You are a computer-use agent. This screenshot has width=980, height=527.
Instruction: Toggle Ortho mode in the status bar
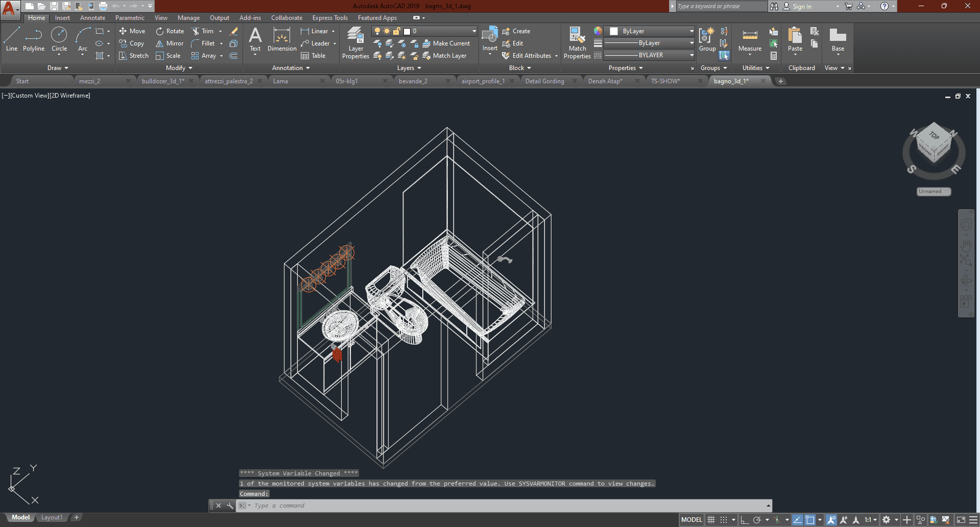pos(745,520)
